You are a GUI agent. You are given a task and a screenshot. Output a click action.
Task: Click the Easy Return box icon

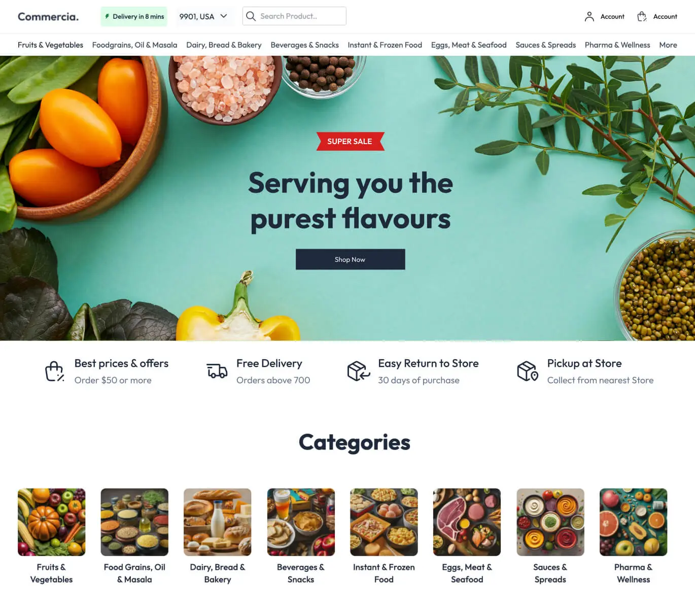point(359,371)
